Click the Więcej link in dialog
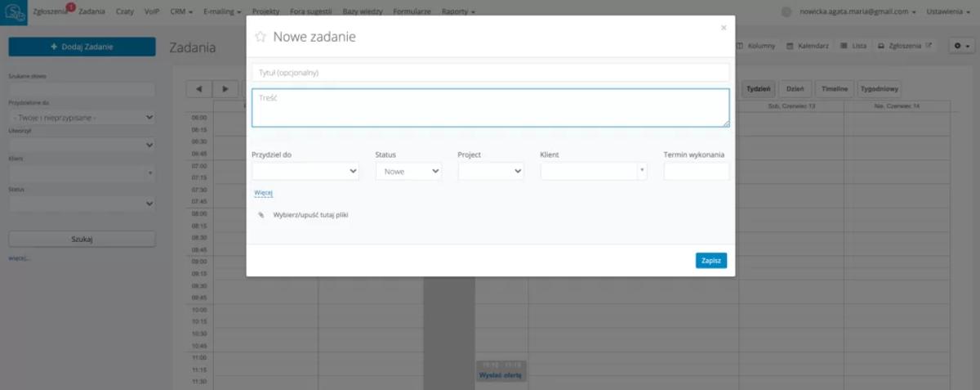 [x=263, y=193]
